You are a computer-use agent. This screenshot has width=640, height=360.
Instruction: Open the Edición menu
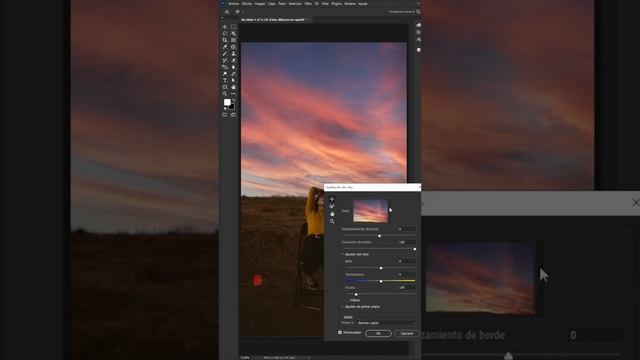pyautogui.click(x=247, y=4)
